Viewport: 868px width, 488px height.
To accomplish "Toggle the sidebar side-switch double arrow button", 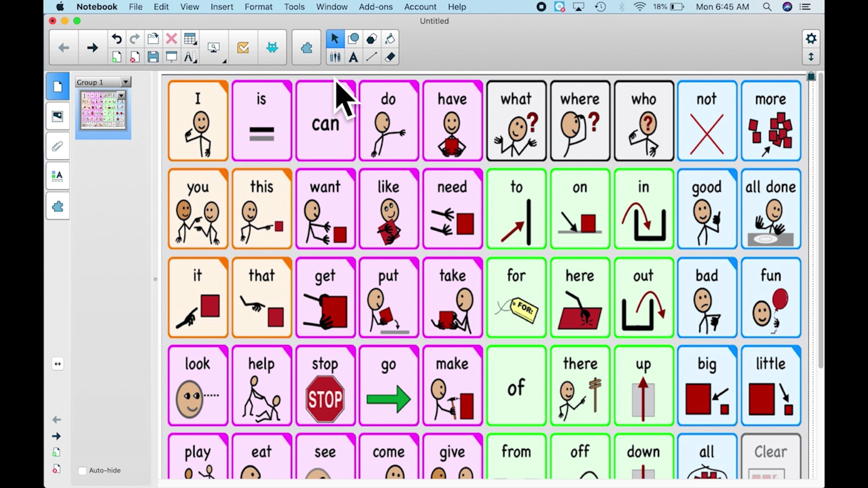I will point(58,364).
